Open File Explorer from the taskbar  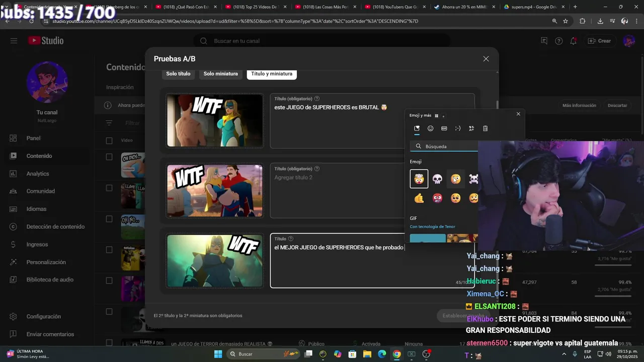(367, 354)
